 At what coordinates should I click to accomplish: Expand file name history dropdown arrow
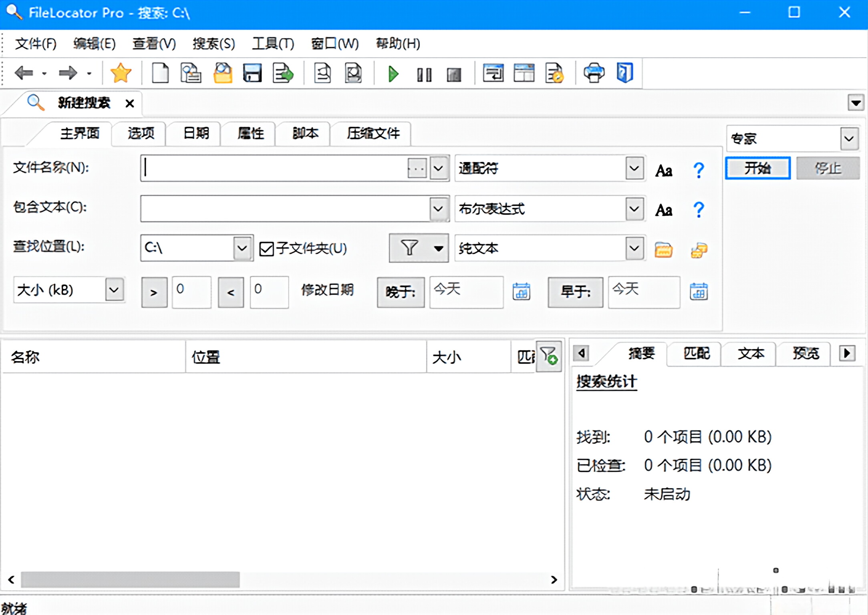[439, 168]
